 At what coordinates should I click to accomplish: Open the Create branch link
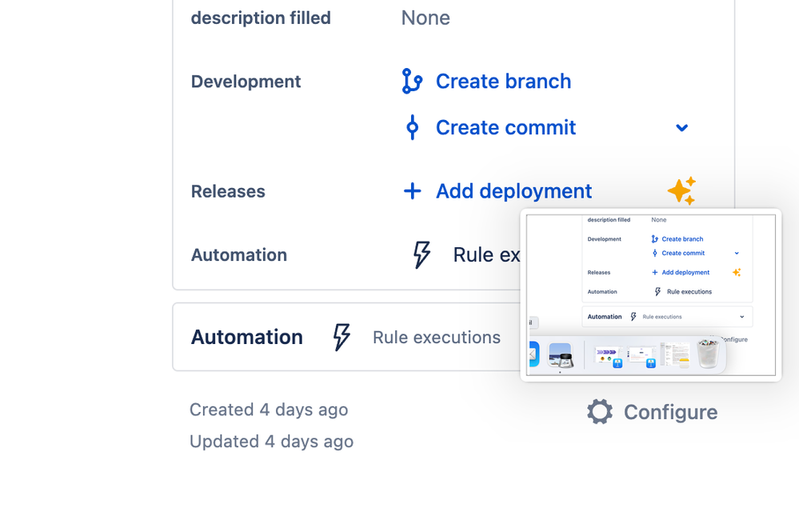click(503, 81)
